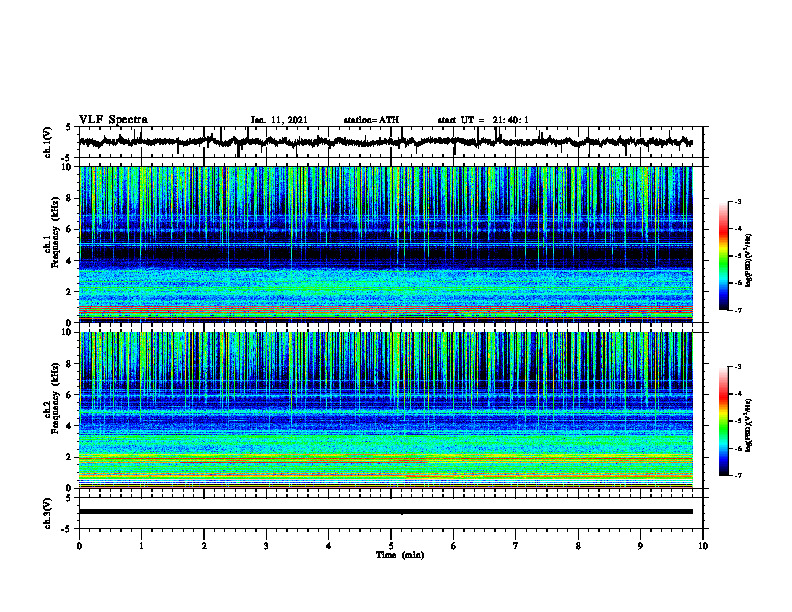Click the ch.1 color scale log(PSD) unit label
792x612 pixels.
749,261
